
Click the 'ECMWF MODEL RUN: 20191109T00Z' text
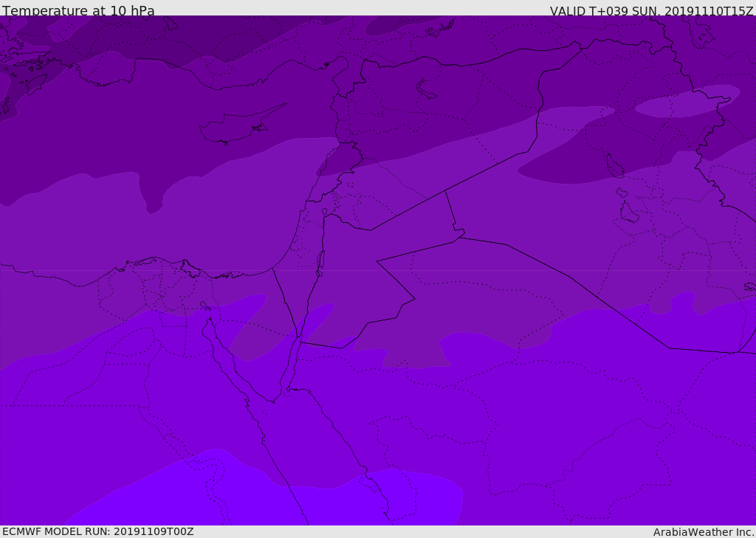[x=98, y=531]
